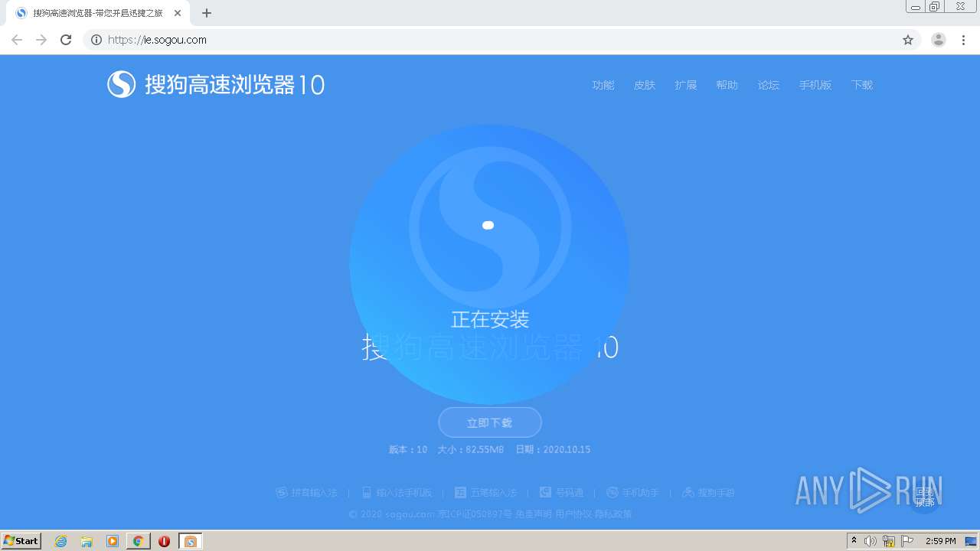The width and height of the screenshot is (980, 551).
Task: Switch to Sogou installer taskbar item
Action: coord(191,541)
